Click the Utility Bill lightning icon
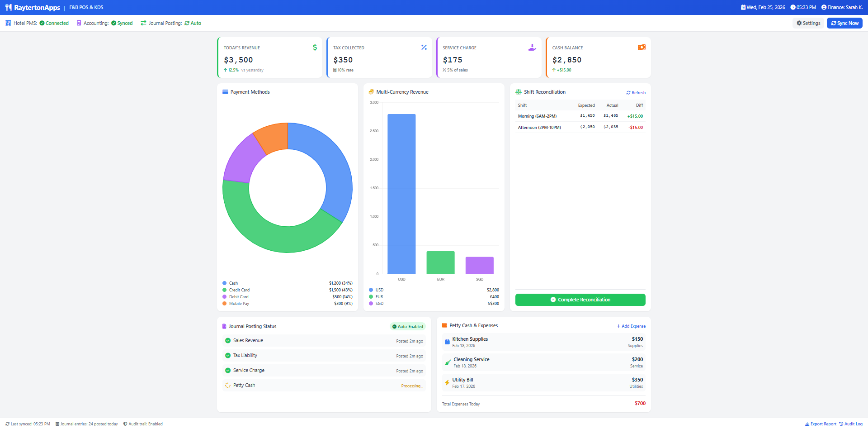 (x=447, y=382)
